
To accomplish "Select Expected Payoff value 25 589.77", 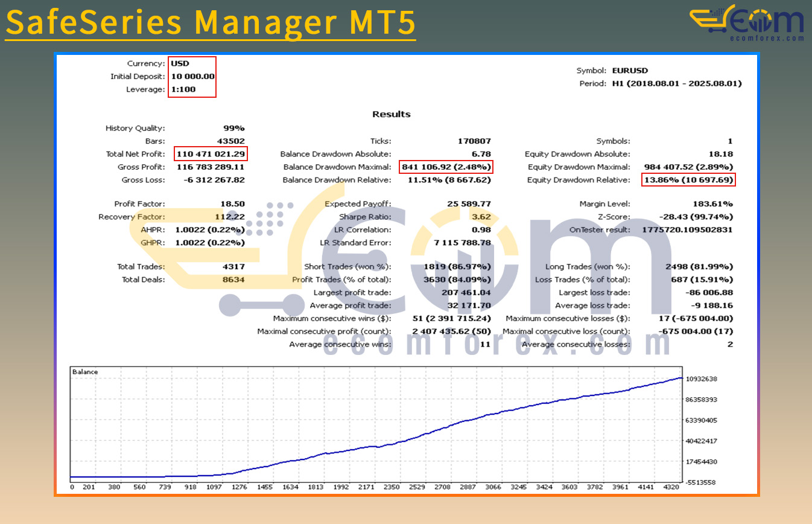I will (x=469, y=204).
